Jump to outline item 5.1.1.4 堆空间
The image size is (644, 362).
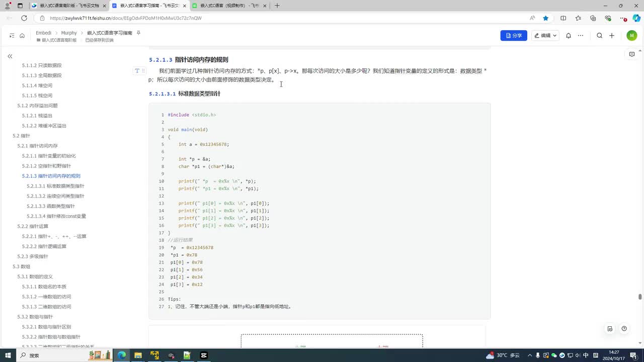[x=37, y=85]
